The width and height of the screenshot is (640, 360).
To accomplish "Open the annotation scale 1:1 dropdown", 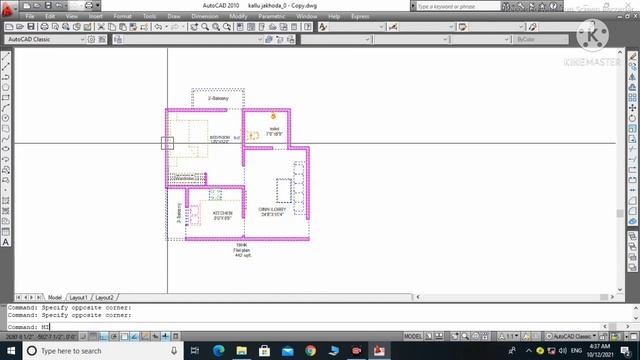I will click(509, 337).
